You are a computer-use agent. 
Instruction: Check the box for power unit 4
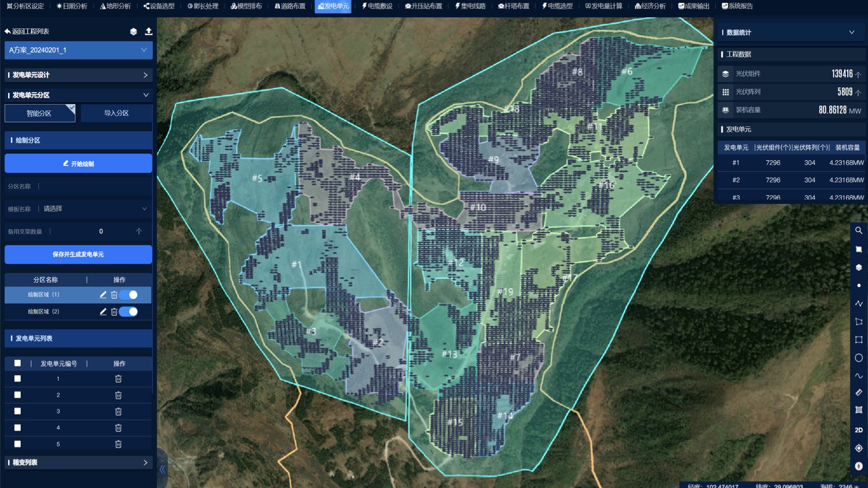[17, 428]
